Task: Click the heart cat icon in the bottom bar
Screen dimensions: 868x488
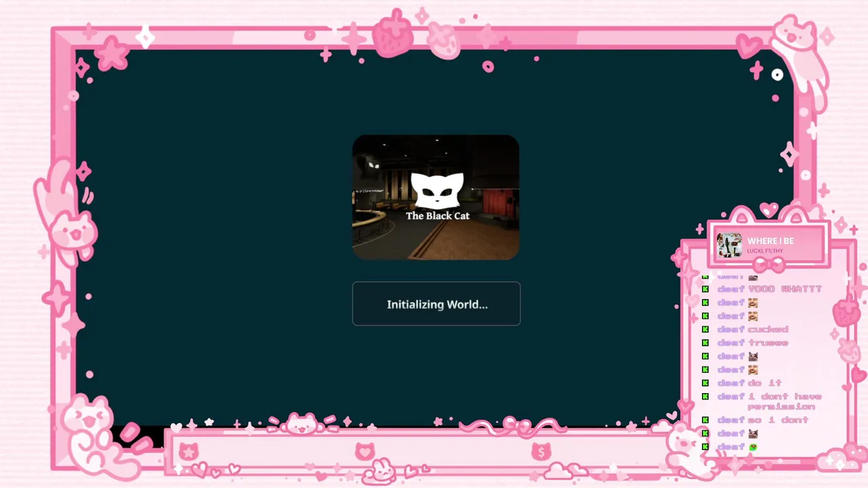Action: click(365, 451)
